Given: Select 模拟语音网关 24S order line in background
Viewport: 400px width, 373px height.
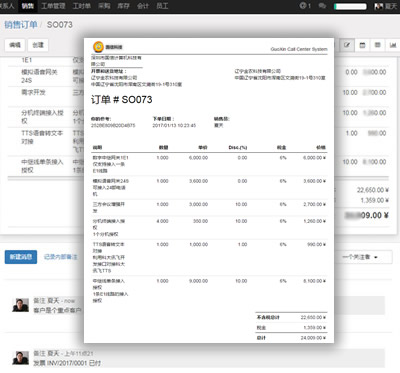Looking at the screenshot, I should [x=39, y=76].
